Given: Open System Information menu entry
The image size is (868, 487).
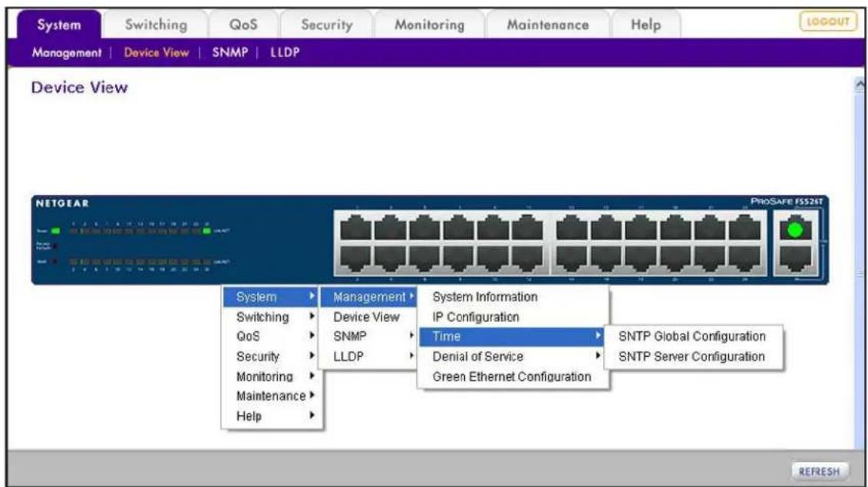Looking at the screenshot, I should [x=513, y=297].
